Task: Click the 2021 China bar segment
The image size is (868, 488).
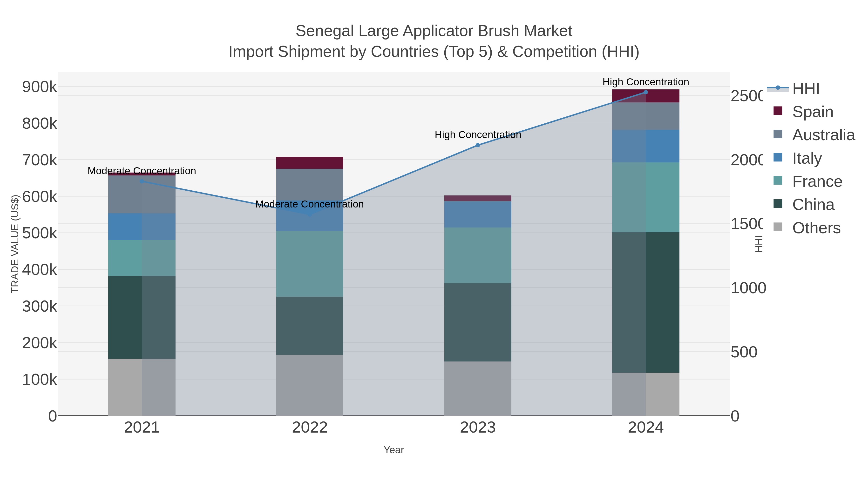Action: [x=142, y=317]
